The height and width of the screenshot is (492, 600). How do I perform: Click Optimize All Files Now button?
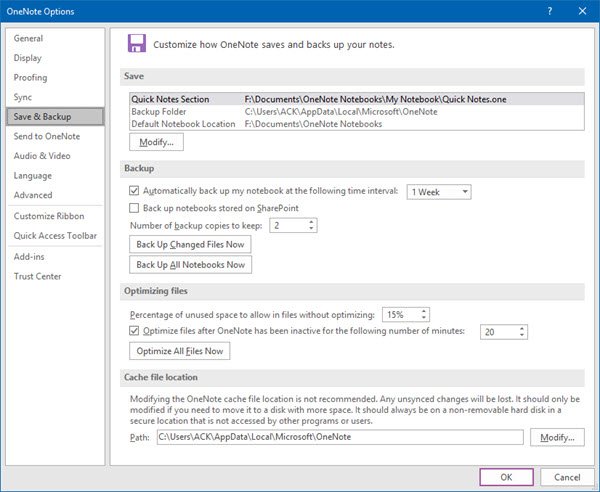181,351
